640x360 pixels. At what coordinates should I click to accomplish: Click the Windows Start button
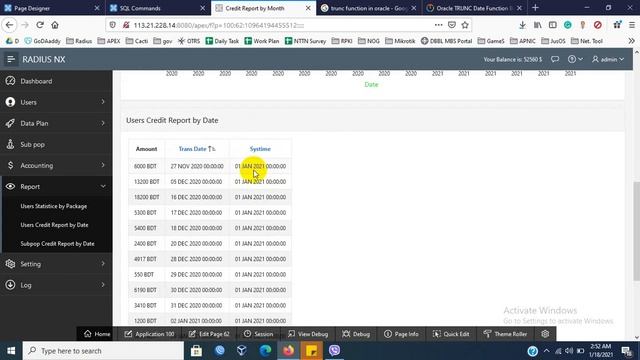point(11,351)
